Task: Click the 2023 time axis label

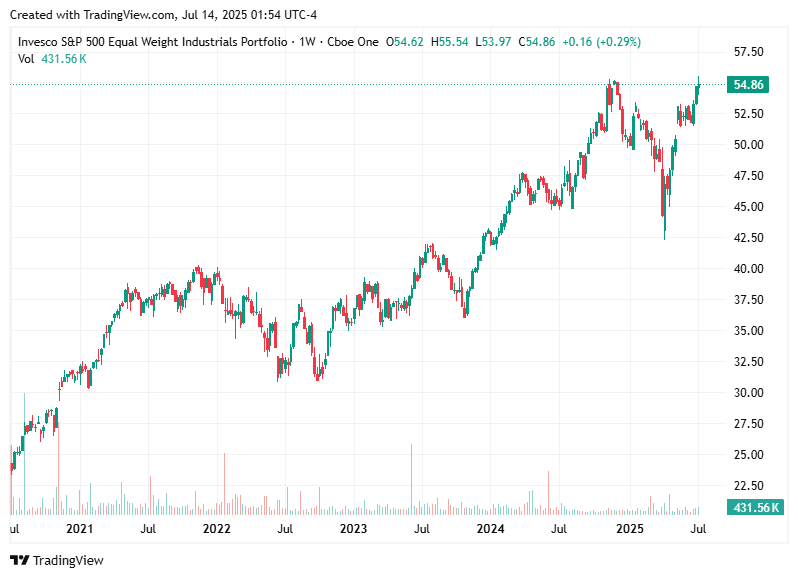Action: (x=353, y=529)
